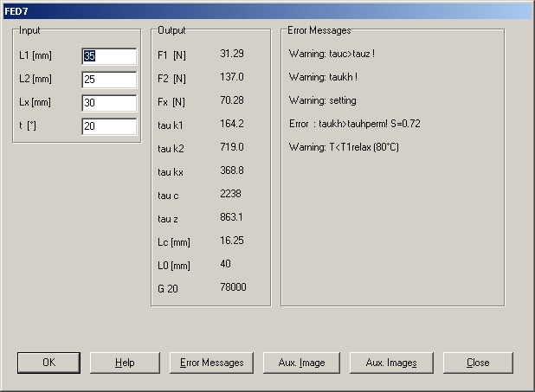Open the Help dialog
This screenshot has height=392, width=535.
click(125, 363)
